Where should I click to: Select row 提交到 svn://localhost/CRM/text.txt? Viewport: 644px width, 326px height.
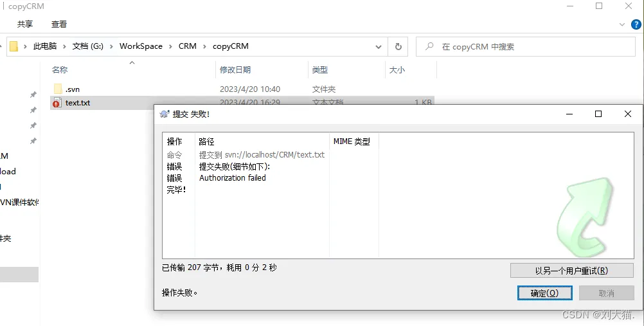[x=262, y=155]
